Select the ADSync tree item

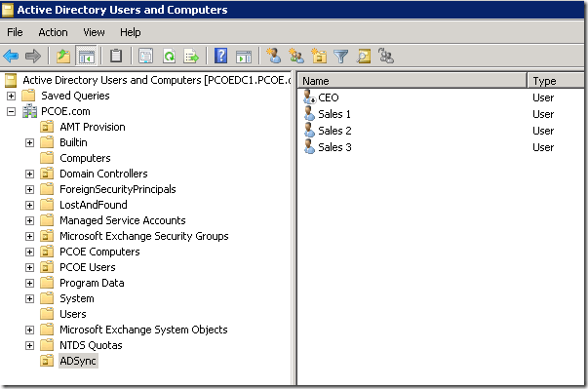(x=78, y=361)
